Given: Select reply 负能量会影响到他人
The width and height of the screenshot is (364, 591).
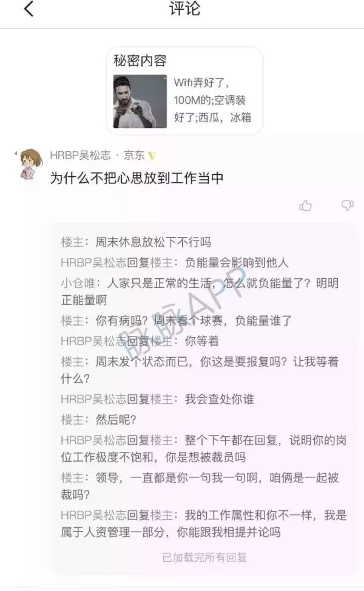Looking at the screenshot, I should 175,262.
